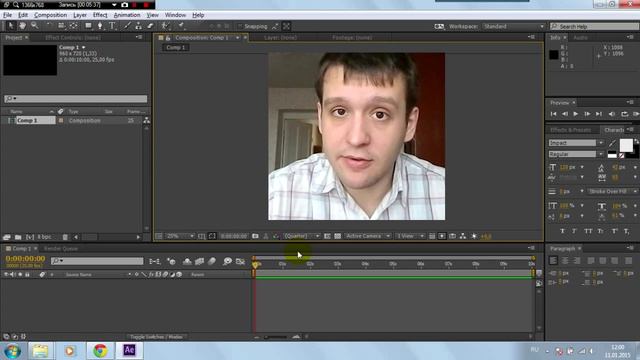This screenshot has width=640, height=360.
Task: Select the Pen tool
Action: pyautogui.click(x=100, y=26)
